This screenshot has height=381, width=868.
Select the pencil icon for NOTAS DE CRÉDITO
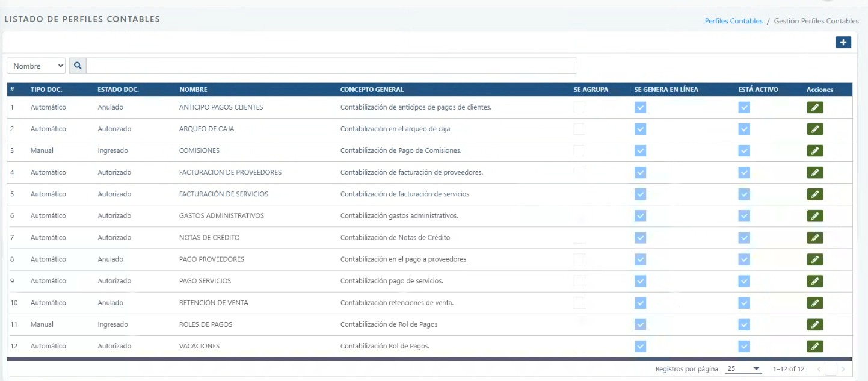click(815, 237)
